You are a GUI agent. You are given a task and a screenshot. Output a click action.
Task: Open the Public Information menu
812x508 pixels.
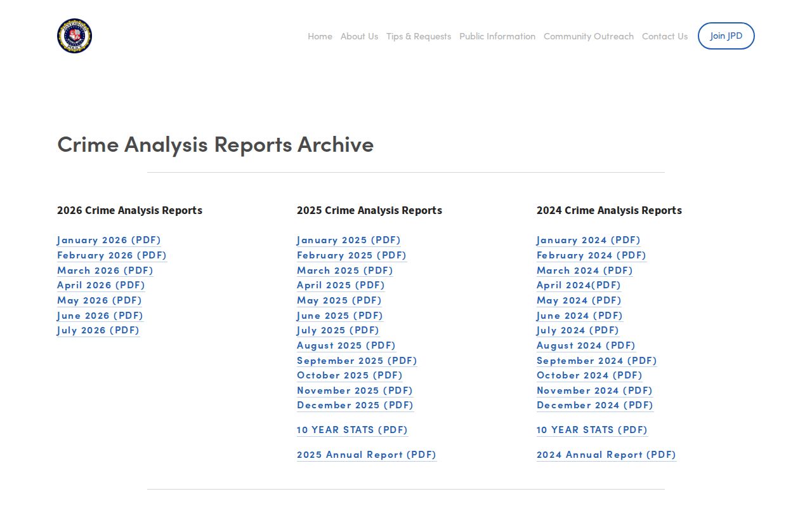click(497, 36)
